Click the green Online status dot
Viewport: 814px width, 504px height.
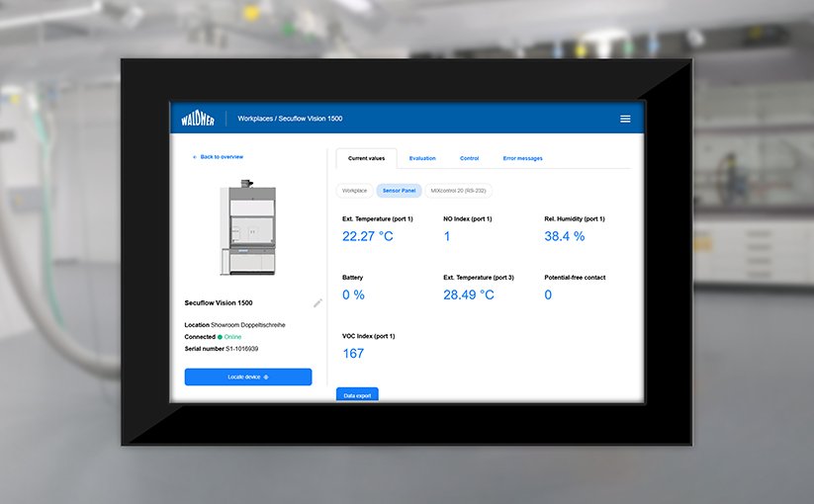point(220,337)
